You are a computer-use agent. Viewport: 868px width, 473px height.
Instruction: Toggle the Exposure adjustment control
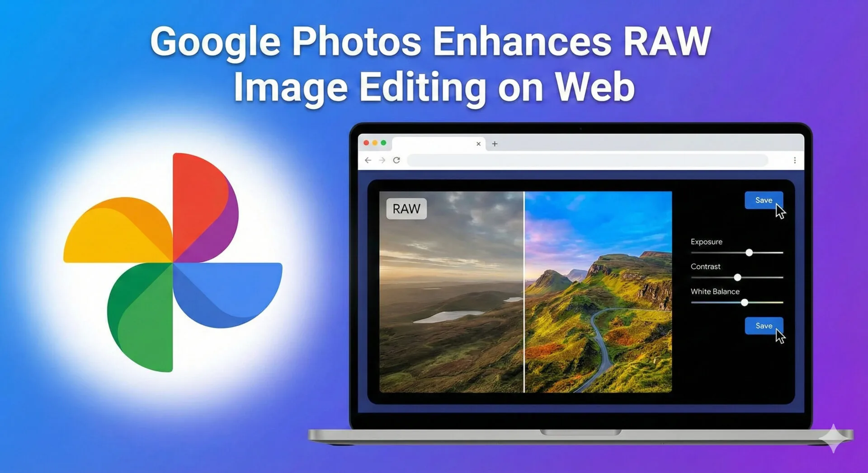click(x=750, y=253)
